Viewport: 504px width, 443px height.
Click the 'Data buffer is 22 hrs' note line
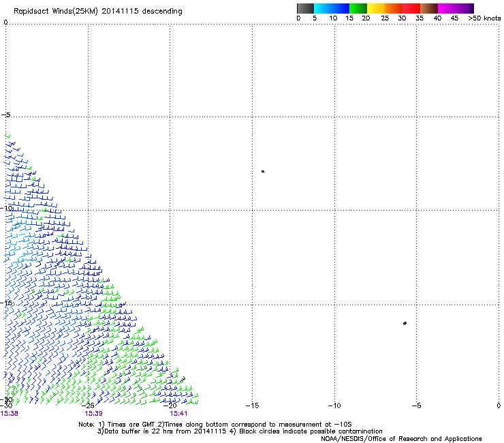coord(240,431)
